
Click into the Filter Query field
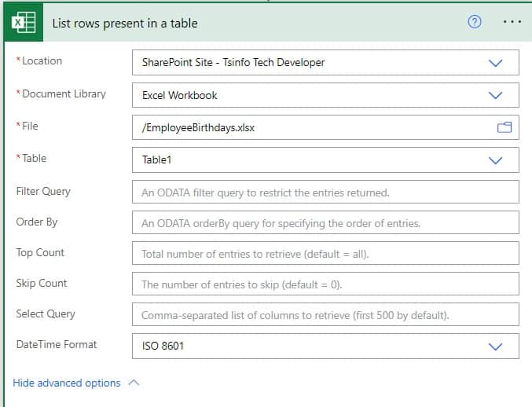(x=325, y=192)
